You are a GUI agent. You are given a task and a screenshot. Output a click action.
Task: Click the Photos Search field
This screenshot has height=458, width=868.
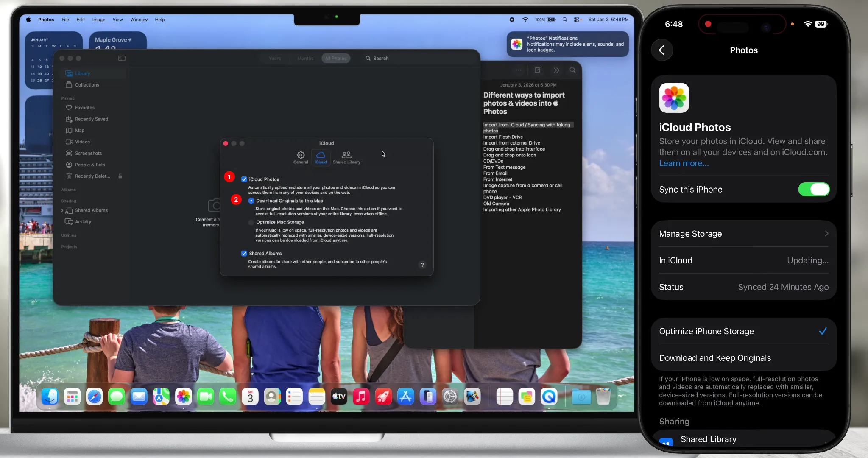coord(377,59)
